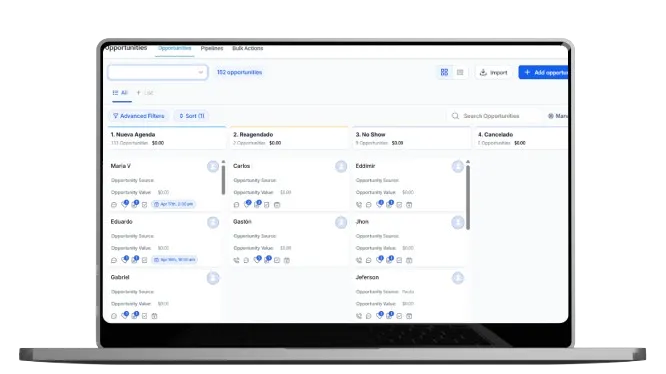Open conversation icon on Carlos card
The height and width of the screenshot is (374, 666).
(x=237, y=205)
